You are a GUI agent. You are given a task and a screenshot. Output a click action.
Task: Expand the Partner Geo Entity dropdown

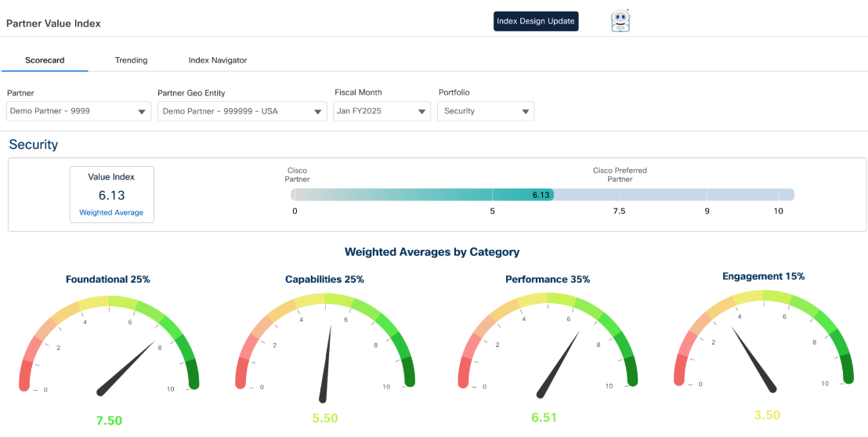pyautogui.click(x=242, y=111)
